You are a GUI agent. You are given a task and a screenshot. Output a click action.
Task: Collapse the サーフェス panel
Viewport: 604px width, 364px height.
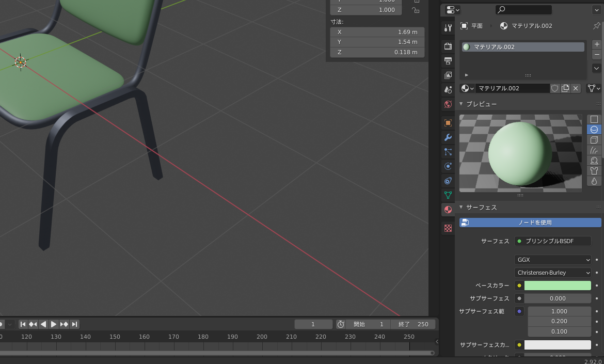click(x=461, y=207)
